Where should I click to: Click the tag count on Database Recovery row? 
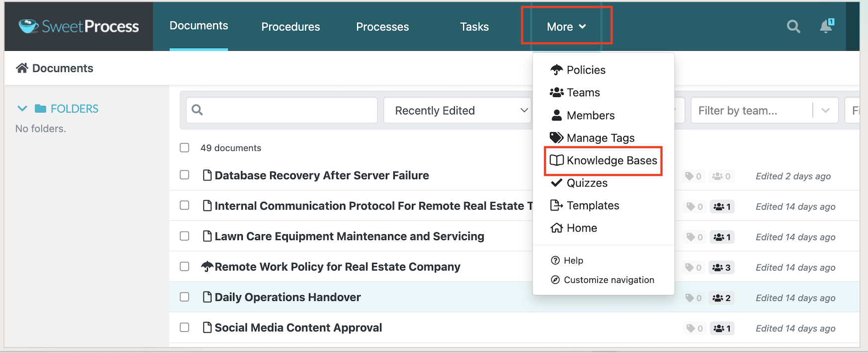(693, 176)
